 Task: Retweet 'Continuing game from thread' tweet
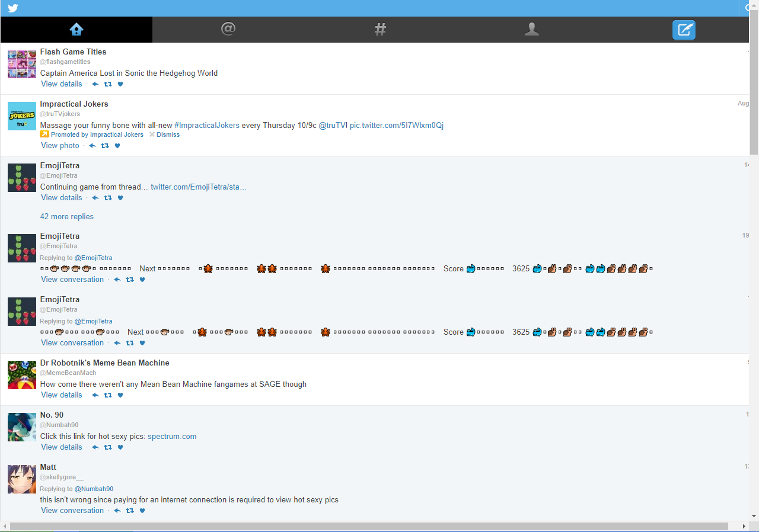click(x=108, y=198)
